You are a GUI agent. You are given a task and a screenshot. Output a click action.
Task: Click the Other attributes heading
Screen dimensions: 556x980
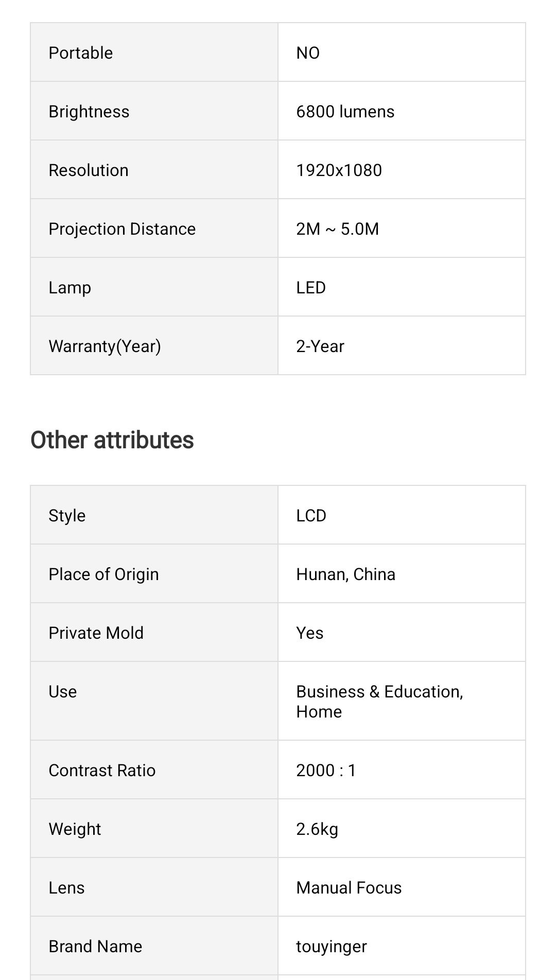pyautogui.click(x=112, y=440)
